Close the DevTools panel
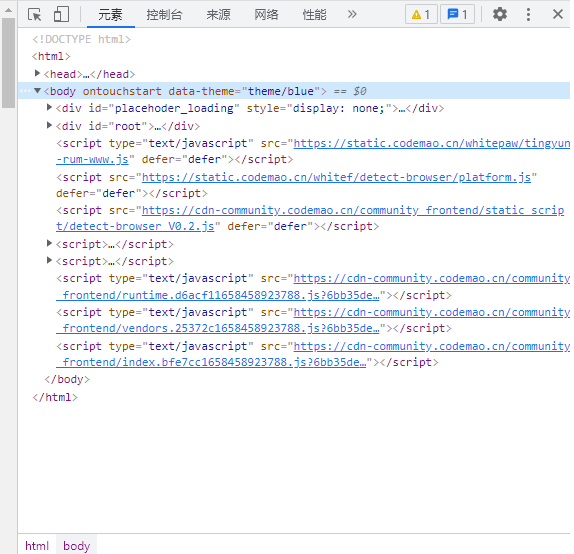574x554 pixels. point(558,15)
